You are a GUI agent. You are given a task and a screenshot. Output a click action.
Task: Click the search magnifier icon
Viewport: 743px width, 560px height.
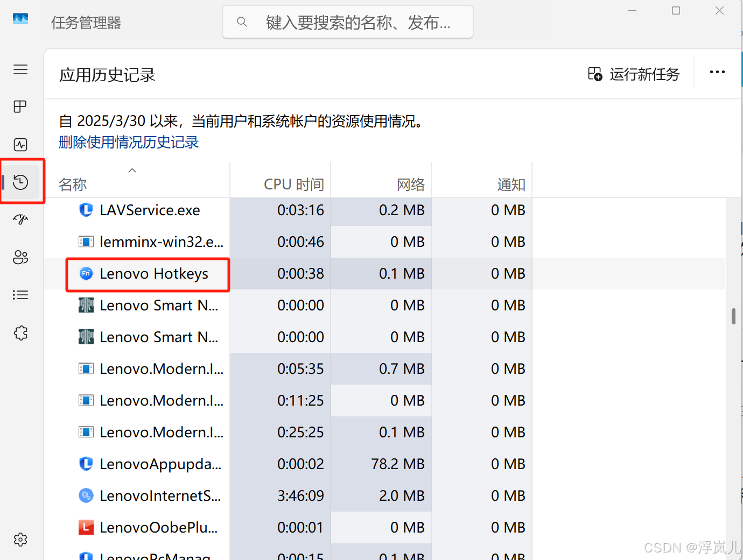pos(242,22)
